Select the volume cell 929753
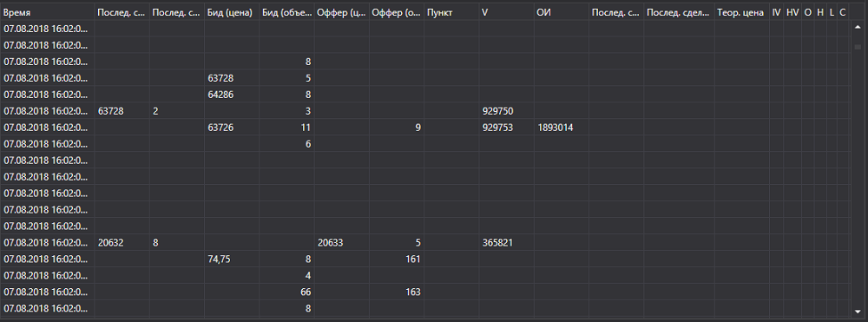 pos(507,128)
